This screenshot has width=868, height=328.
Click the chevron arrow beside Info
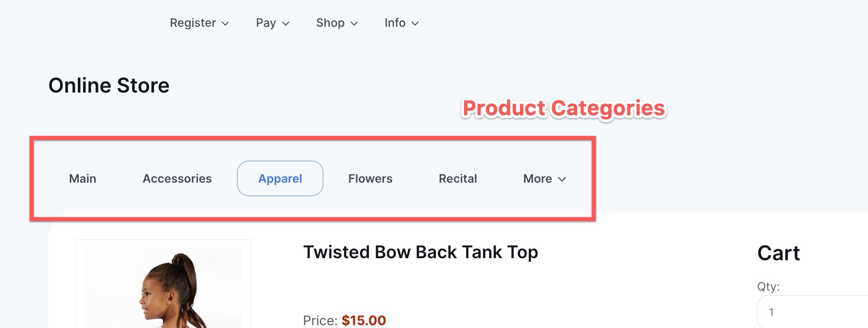(415, 24)
